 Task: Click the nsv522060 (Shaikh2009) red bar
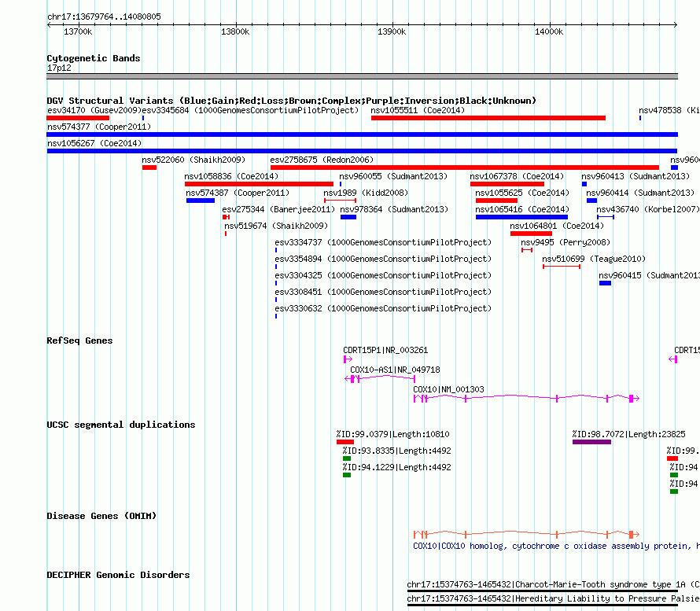149,167
